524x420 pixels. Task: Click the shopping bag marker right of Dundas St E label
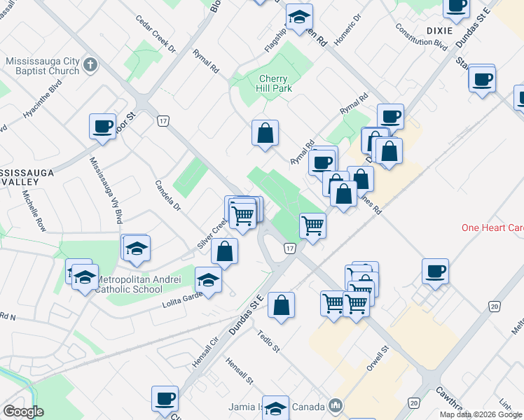point(282,307)
